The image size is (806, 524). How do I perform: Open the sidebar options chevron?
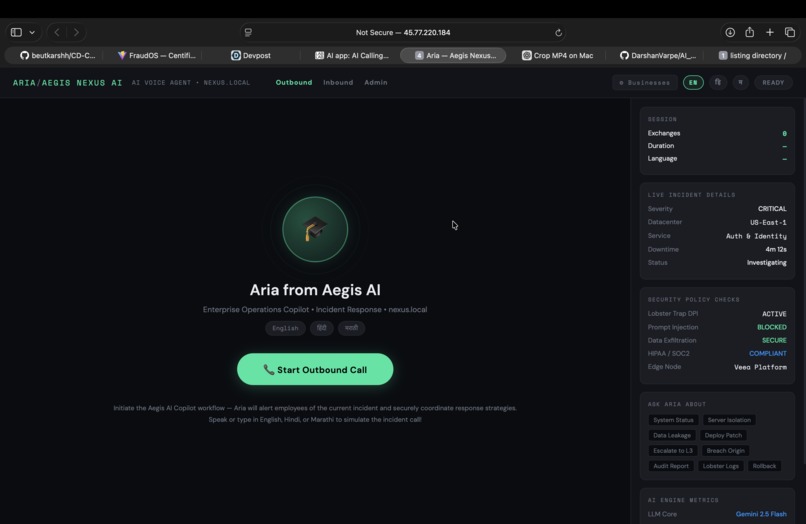pyautogui.click(x=32, y=32)
